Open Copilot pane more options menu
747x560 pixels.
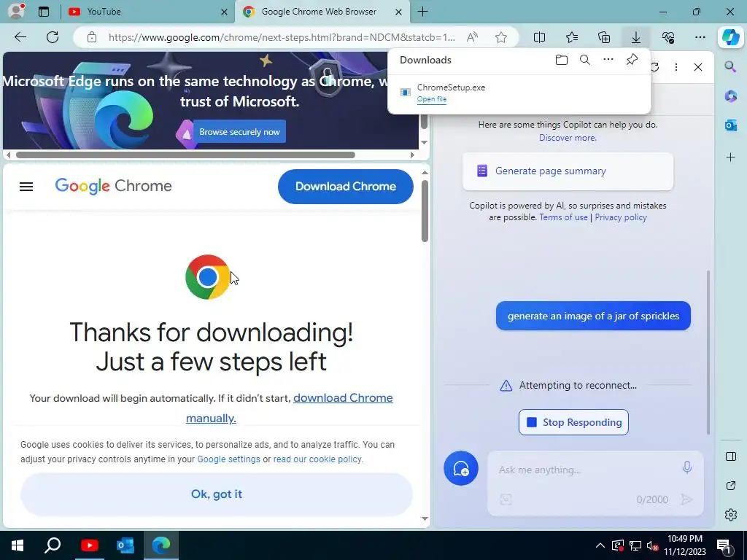click(676, 67)
